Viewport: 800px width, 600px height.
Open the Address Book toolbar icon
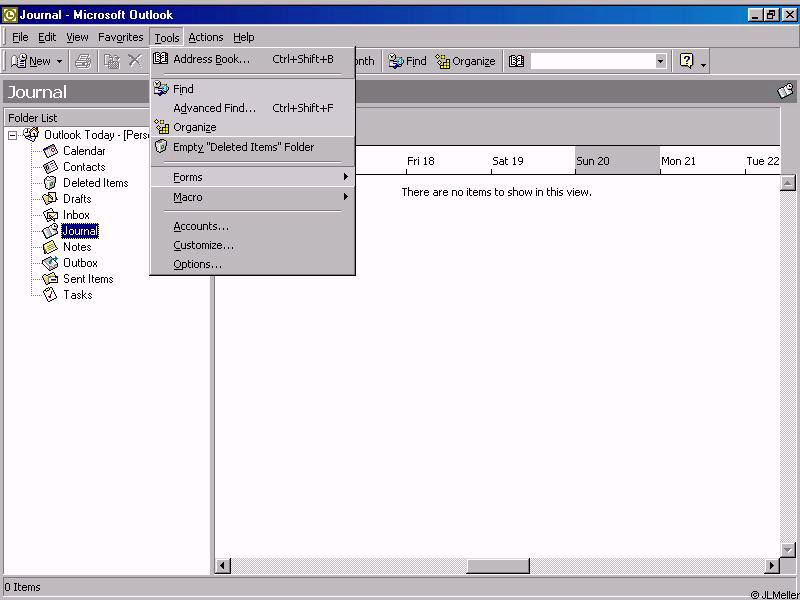tap(516, 61)
